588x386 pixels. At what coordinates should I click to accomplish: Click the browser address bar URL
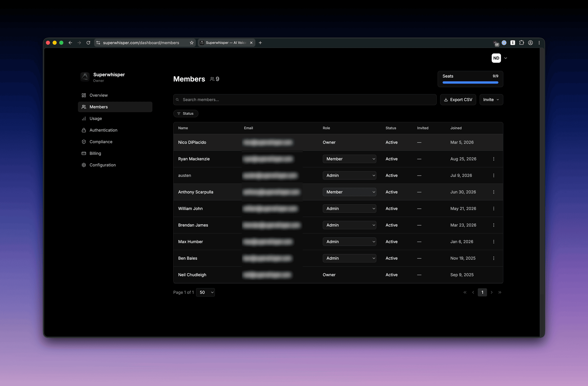click(x=141, y=43)
